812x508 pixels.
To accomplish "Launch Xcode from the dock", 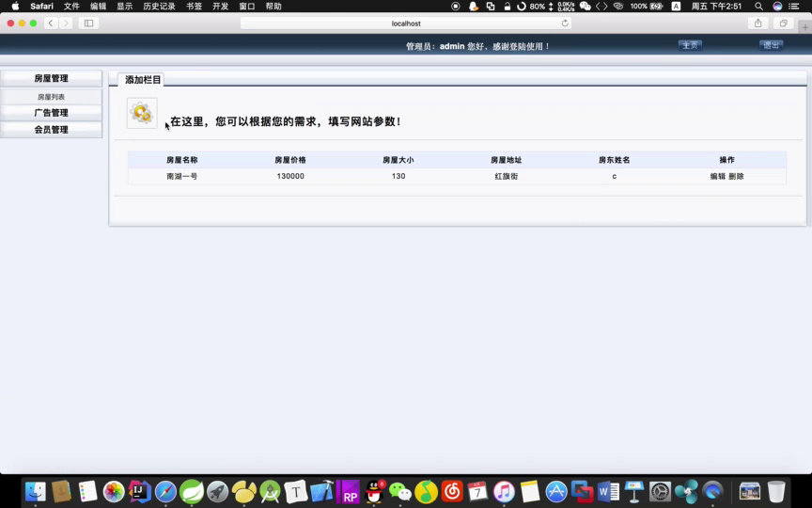I will (321, 491).
